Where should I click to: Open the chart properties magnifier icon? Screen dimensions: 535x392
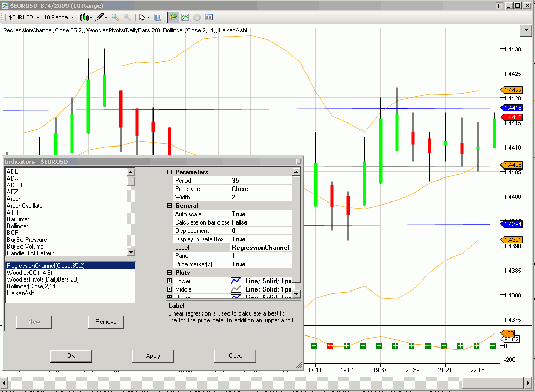click(x=158, y=17)
